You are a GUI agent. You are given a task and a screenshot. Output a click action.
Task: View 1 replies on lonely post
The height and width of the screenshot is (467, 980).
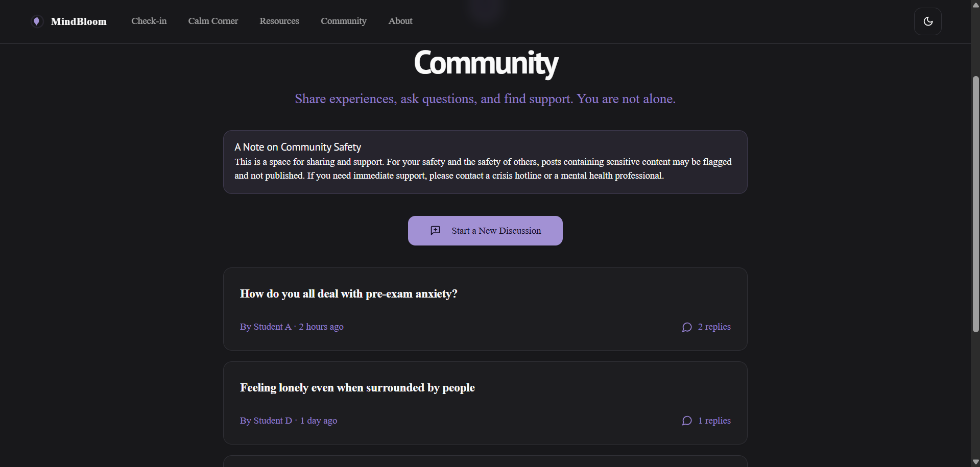pos(714,421)
